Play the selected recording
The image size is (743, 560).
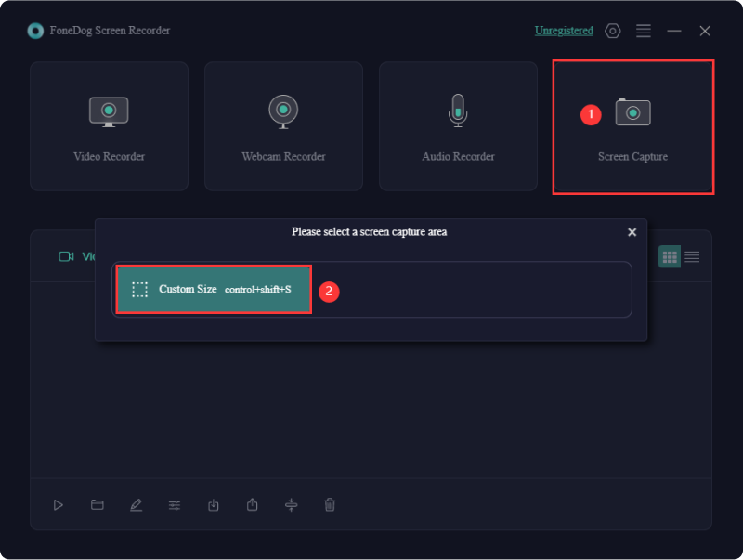(x=58, y=505)
